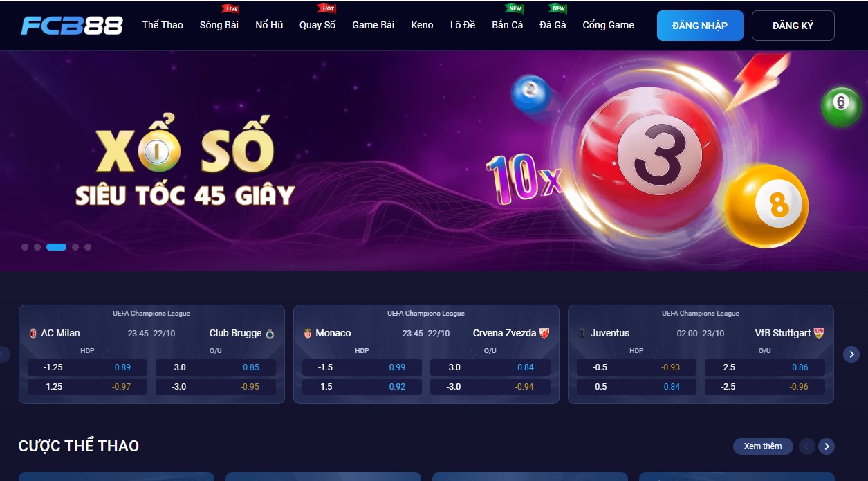Select the active highlighted banner slide indicator
The image size is (868, 481).
[x=56, y=247]
